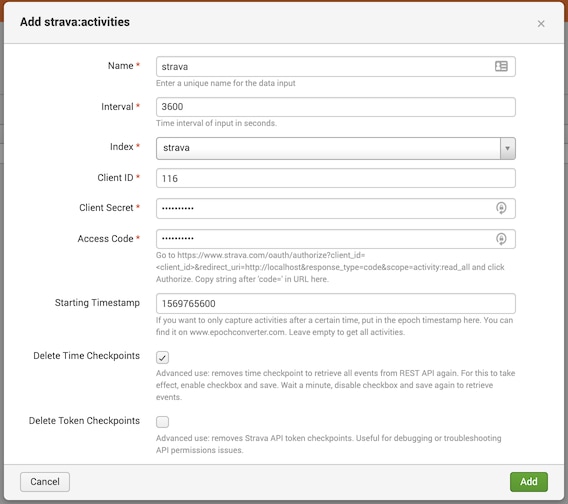
Task: Click the password manager icon in Client Secret field
Action: point(501,208)
